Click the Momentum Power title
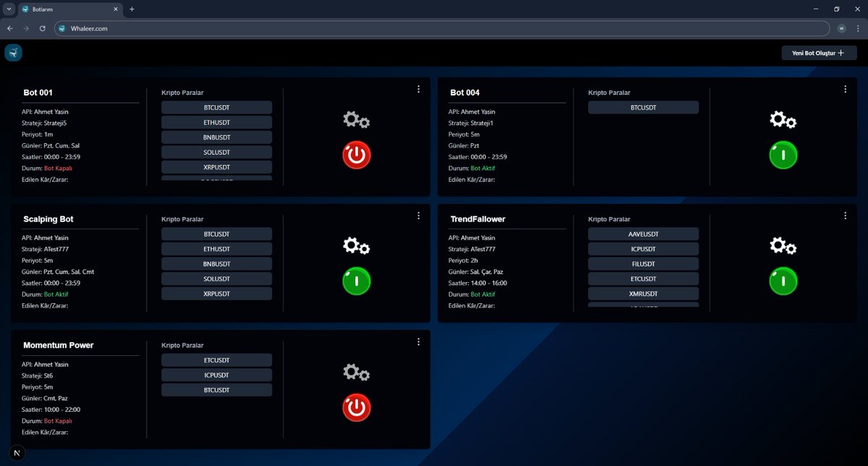 click(59, 345)
